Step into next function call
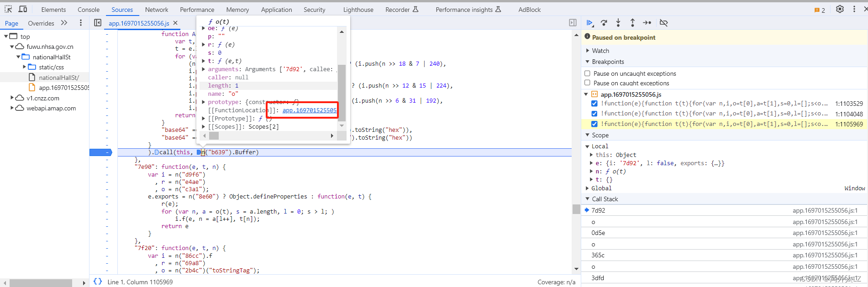868x287 pixels. [618, 23]
